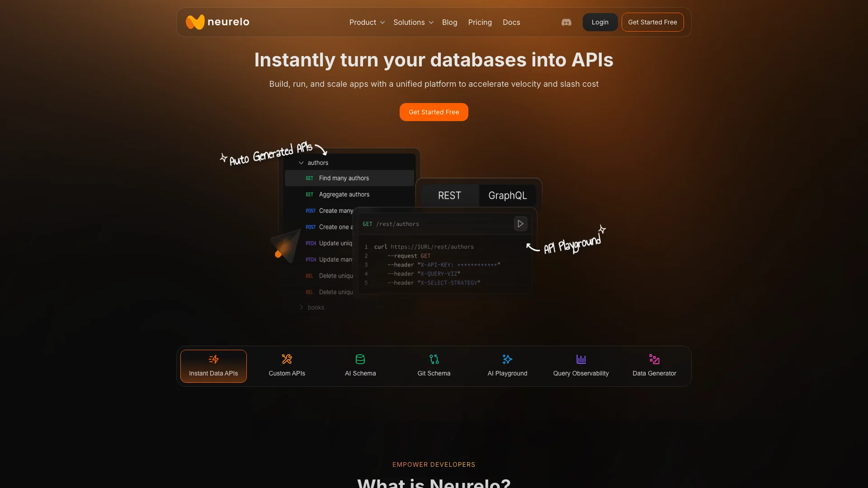
Task: Switch to the REST tab
Action: (449, 196)
